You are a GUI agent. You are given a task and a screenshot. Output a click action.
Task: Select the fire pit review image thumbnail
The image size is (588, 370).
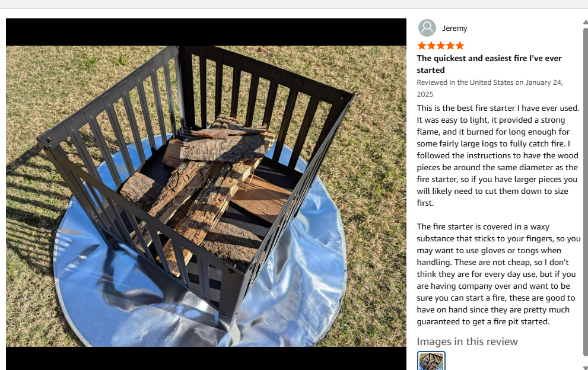[x=431, y=361]
